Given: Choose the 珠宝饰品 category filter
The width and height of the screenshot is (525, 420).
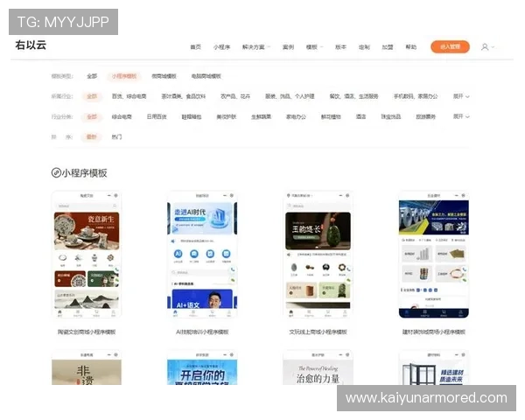Looking at the screenshot, I should point(391,117).
